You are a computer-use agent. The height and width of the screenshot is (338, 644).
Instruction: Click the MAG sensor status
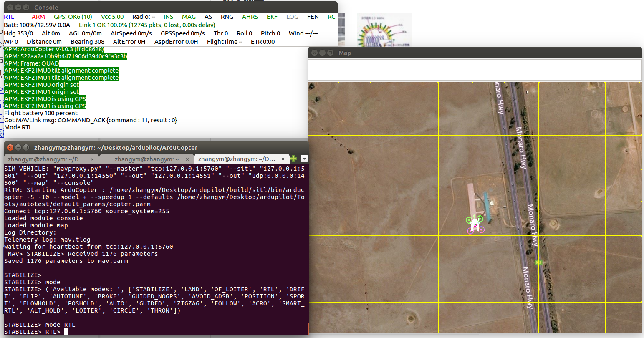click(x=189, y=17)
